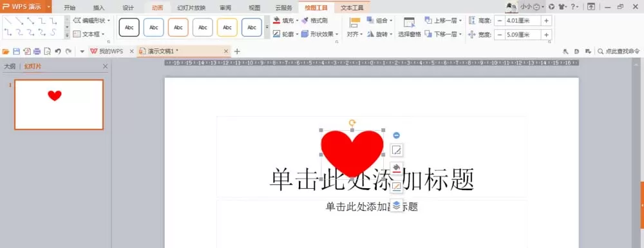Open the 设计 ribbon tab
The width and height of the screenshot is (644, 248).
click(128, 7)
